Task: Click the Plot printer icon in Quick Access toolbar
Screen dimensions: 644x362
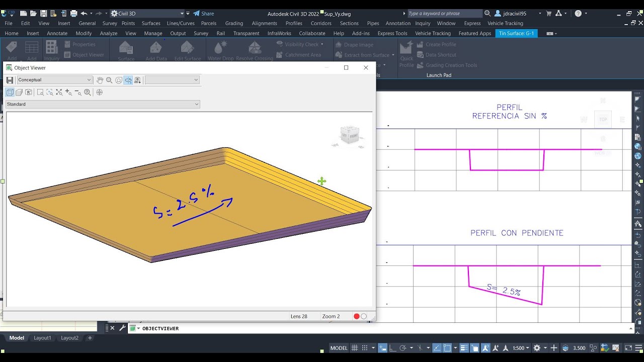Action: [74, 14]
